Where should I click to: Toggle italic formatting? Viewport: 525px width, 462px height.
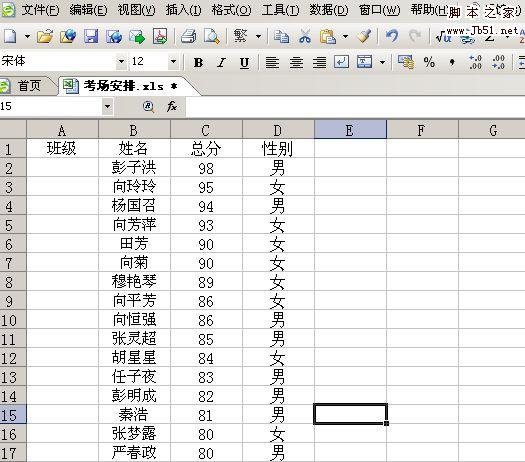coord(221,62)
